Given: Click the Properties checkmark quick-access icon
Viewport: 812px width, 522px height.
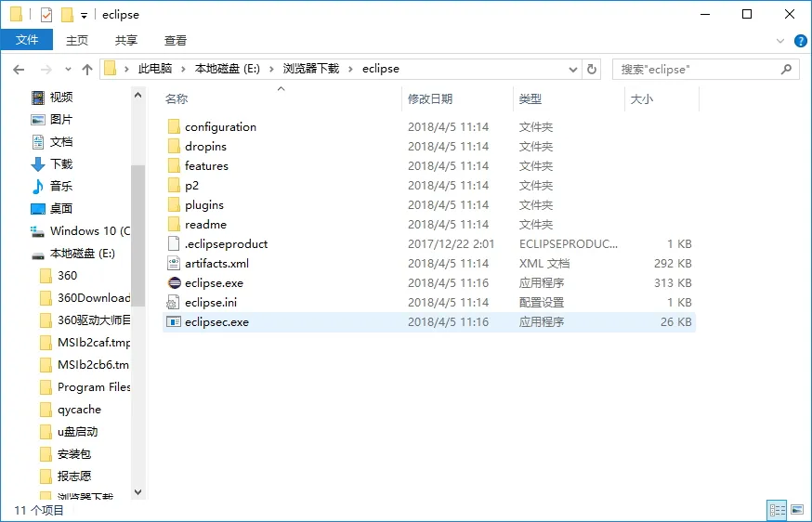Looking at the screenshot, I should coord(46,15).
